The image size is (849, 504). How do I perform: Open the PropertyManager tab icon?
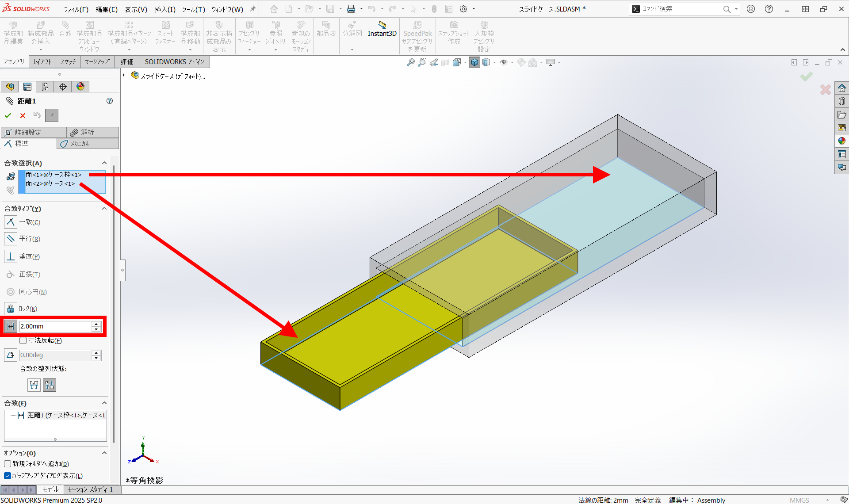click(27, 87)
